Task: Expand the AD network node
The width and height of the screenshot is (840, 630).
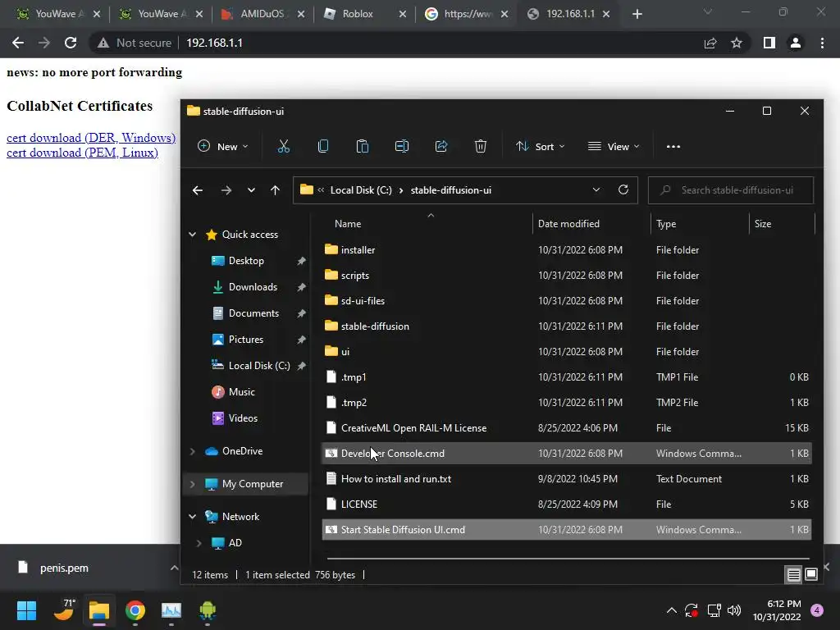Action: point(199,543)
